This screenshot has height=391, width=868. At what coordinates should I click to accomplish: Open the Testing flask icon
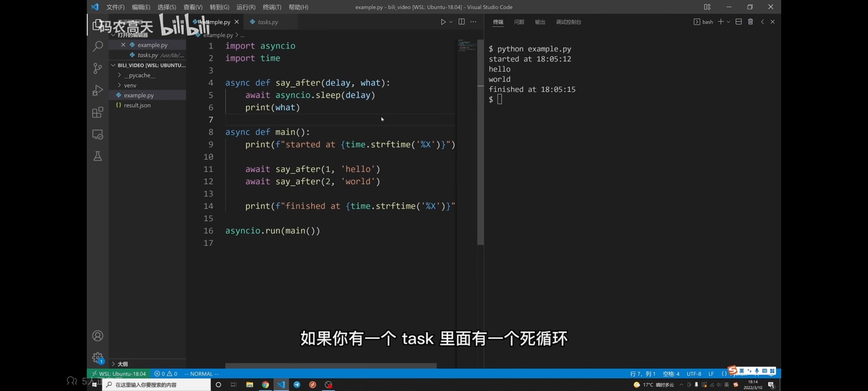pyautogui.click(x=98, y=156)
